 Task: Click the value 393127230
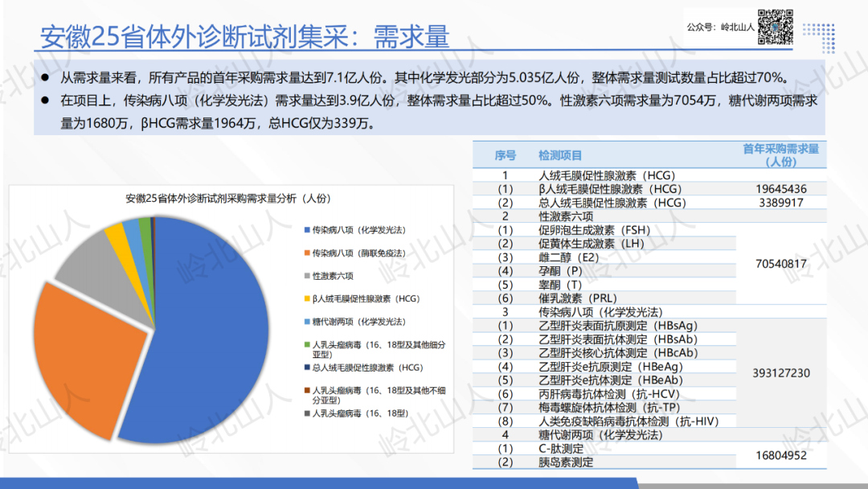(781, 373)
